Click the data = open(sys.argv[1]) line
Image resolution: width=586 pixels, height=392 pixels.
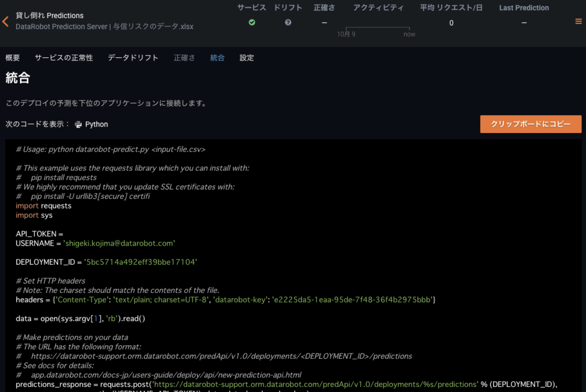(80, 318)
